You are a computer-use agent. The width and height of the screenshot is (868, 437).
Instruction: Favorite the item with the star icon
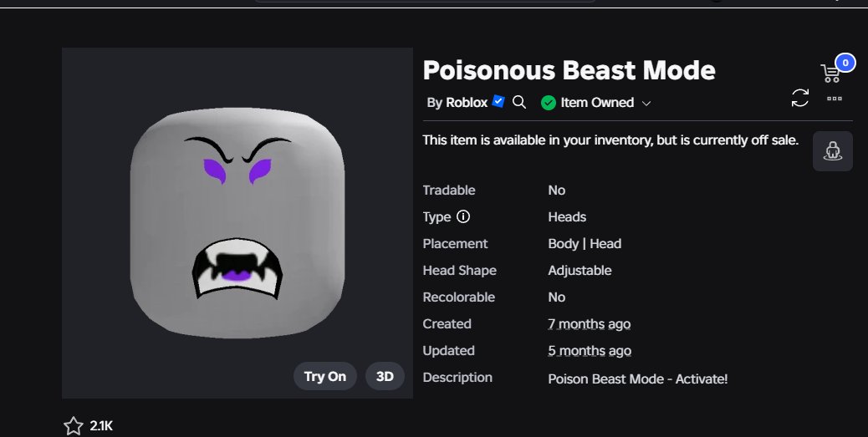[73, 425]
